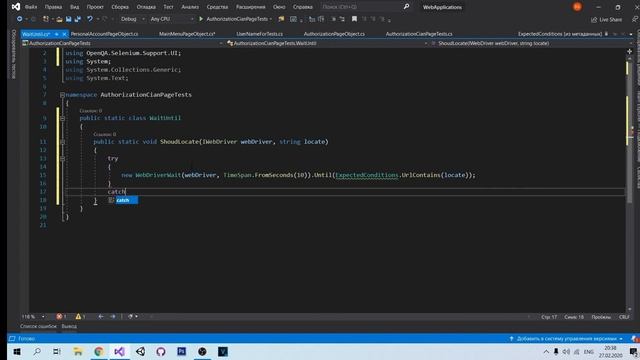Screen dimensions: 640x360
Task: Click the user account avatar icon
Action: click(577, 7)
